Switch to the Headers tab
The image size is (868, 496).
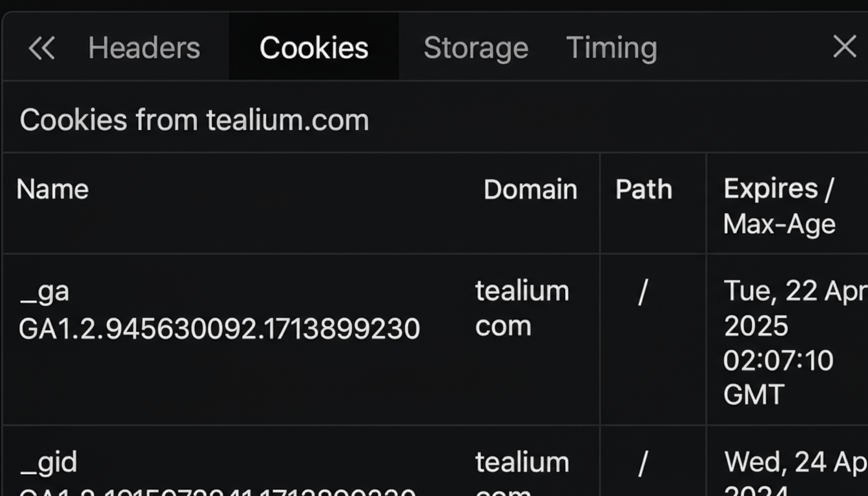(x=144, y=48)
